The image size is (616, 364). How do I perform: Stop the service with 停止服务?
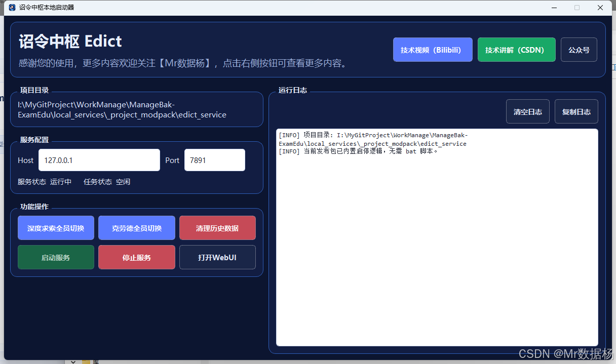[x=136, y=257]
